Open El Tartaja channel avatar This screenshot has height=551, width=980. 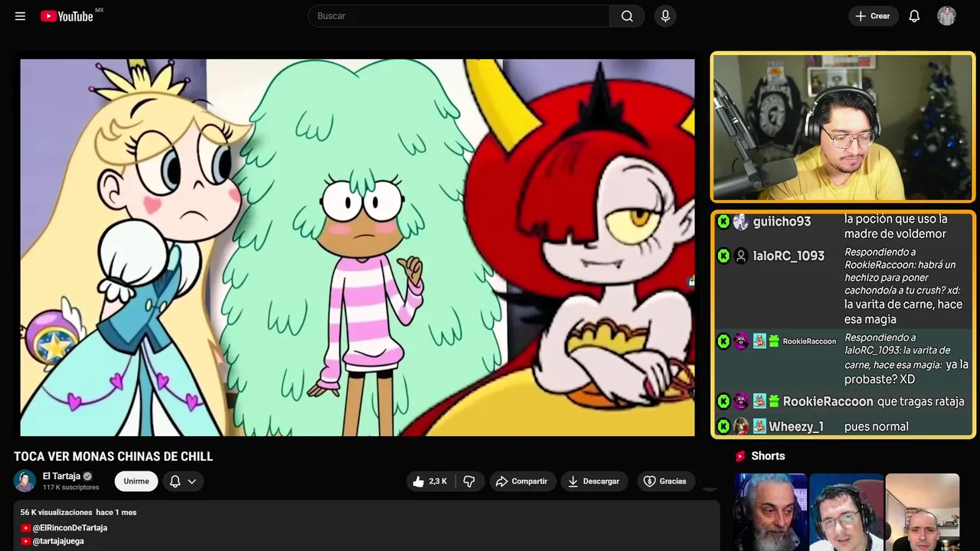[24, 481]
